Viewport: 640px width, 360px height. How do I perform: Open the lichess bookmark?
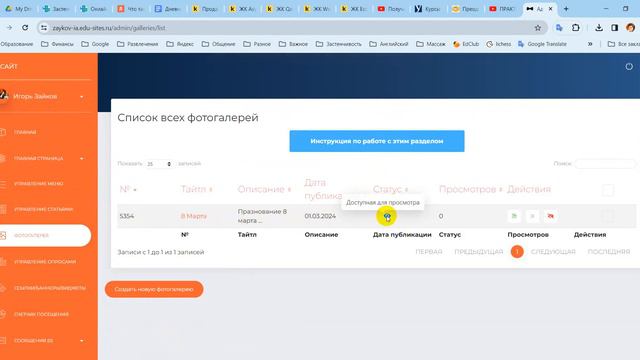tap(499, 44)
